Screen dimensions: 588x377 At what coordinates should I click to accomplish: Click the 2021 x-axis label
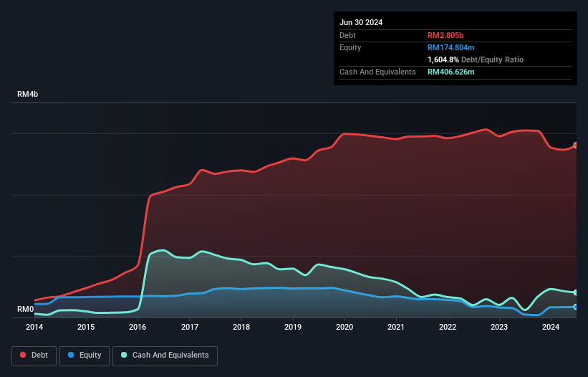coord(396,327)
